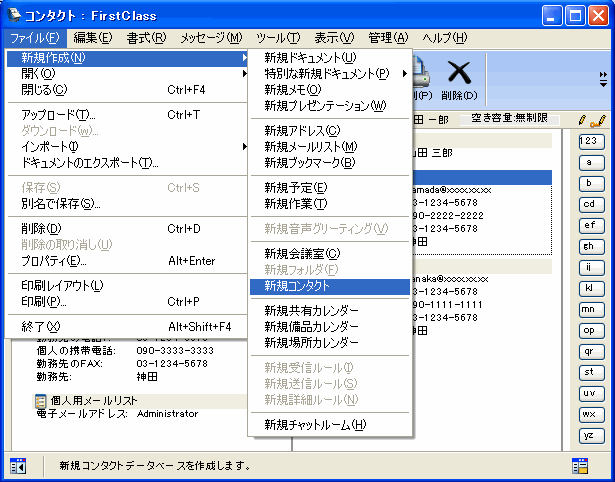Screen dimensions: 615x482
Task: Click the orange key icon
Action: point(599,119)
